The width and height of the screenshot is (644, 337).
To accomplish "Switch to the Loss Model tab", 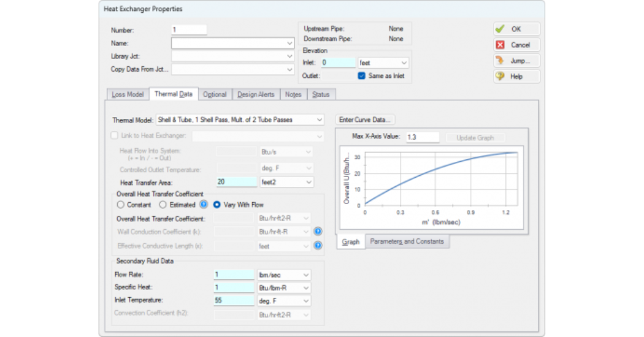I will tap(128, 94).
